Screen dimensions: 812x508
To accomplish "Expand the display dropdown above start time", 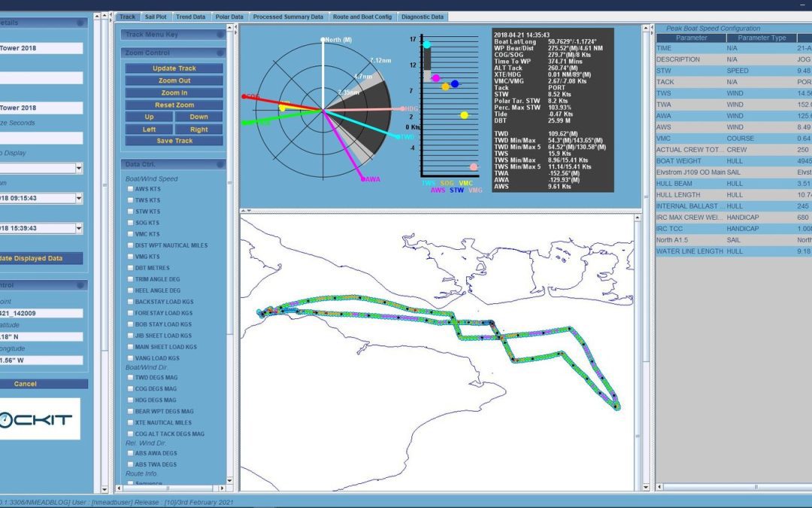I will coord(79,169).
